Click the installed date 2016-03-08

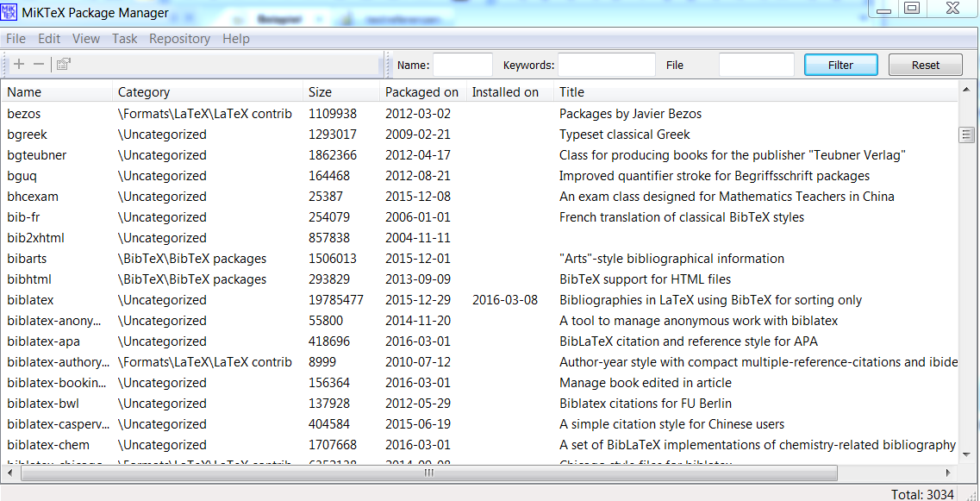(x=504, y=299)
